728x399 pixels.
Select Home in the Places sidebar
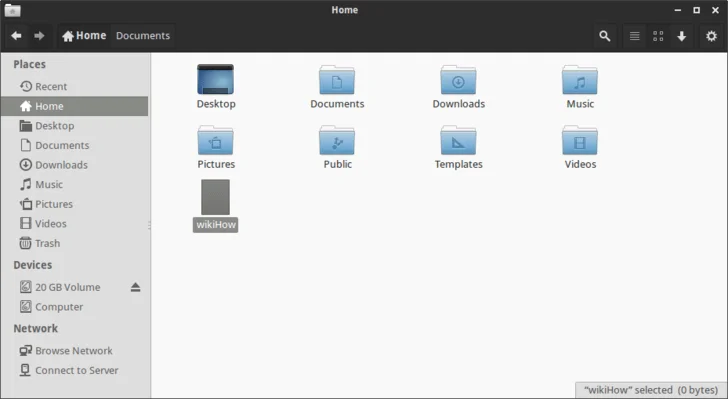coord(74,106)
